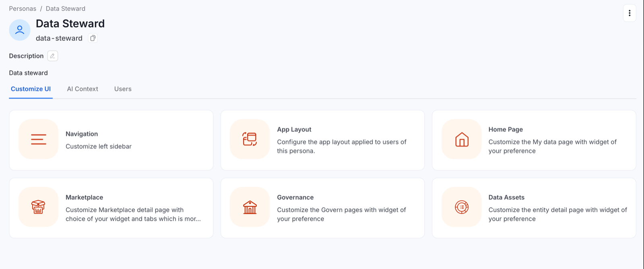Image resolution: width=644 pixels, height=269 pixels.
Task: Click the 'Description' label
Action: [26, 56]
